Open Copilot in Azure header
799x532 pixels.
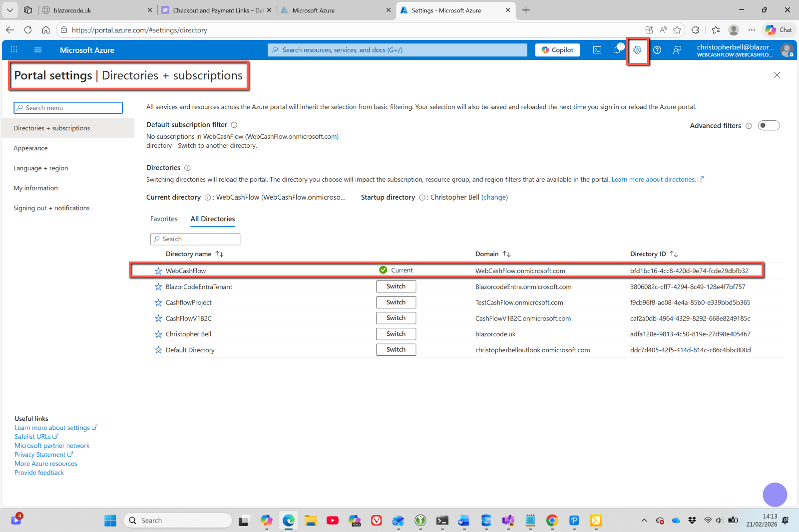pyautogui.click(x=557, y=50)
